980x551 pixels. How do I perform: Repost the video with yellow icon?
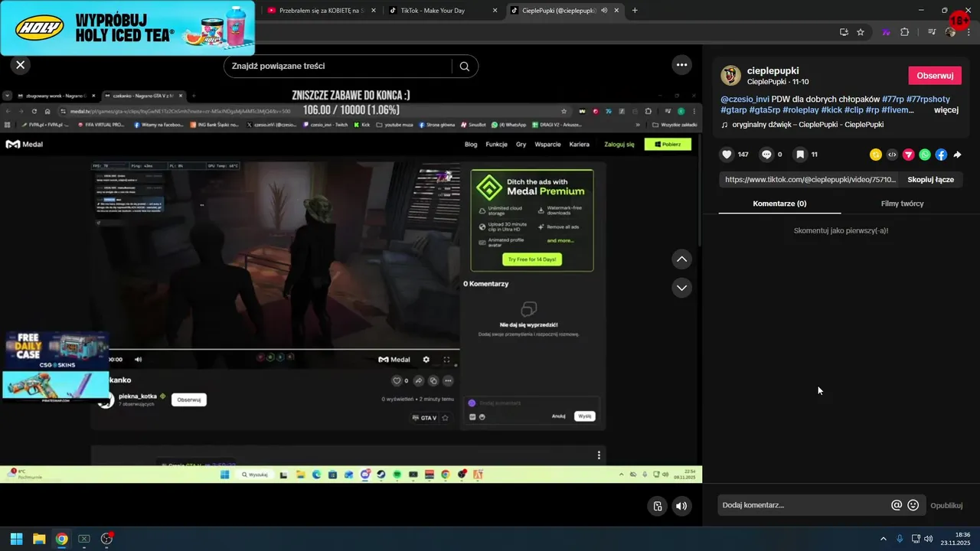(x=876, y=155)
